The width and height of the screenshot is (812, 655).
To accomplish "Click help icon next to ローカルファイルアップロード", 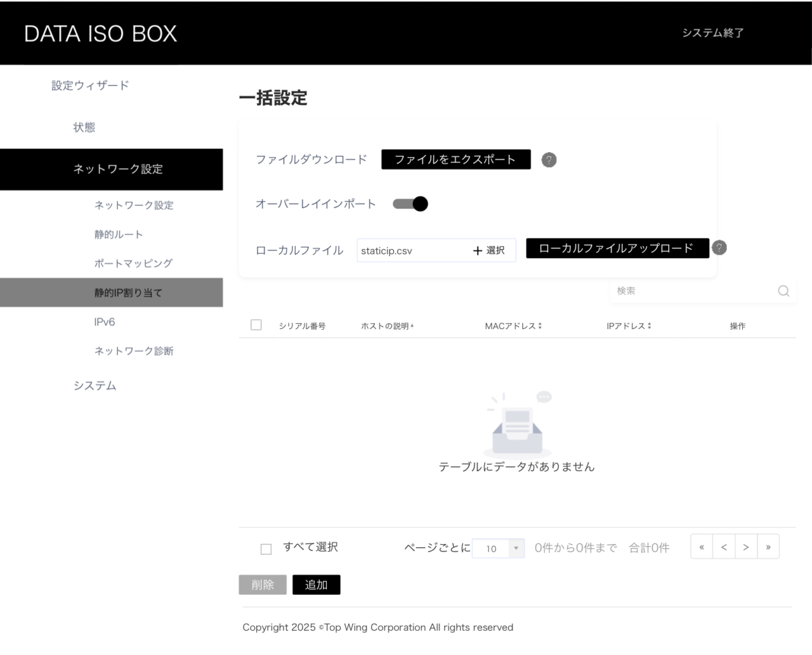I will pyautogui.click(x=719, y=248).
